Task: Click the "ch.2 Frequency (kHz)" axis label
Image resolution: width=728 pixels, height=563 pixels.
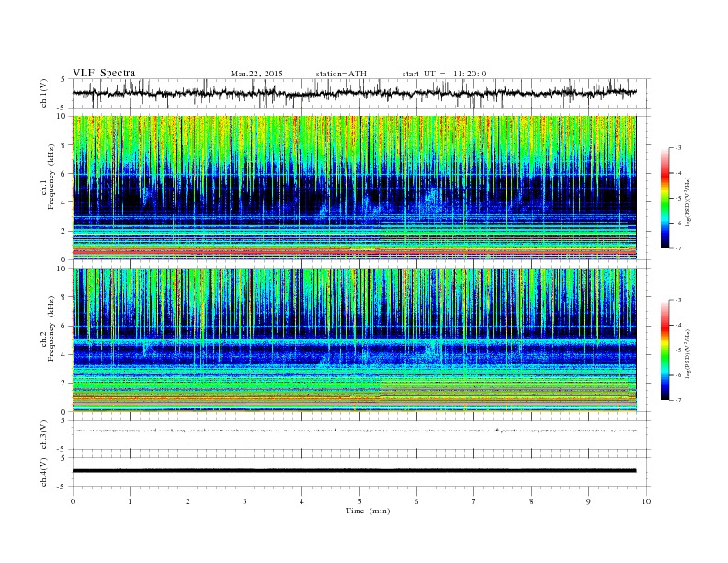Action: (x=48, y=329)
